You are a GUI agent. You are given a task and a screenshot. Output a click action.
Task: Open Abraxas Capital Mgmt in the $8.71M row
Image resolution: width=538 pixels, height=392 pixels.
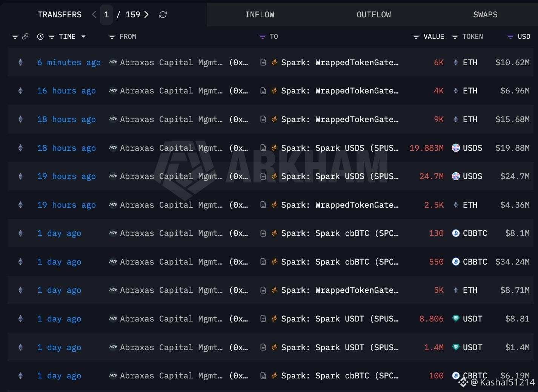pos(171,290)
